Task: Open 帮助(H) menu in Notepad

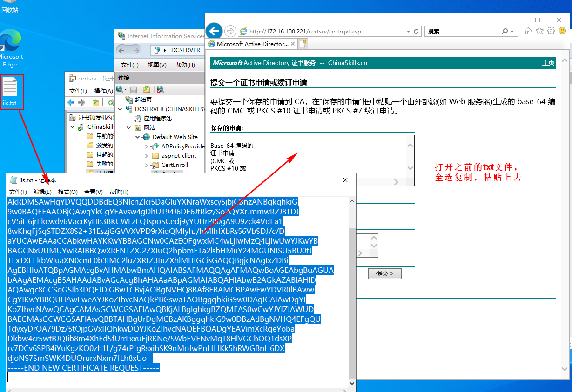Action: pyautogui.click(x=119, y=192)
